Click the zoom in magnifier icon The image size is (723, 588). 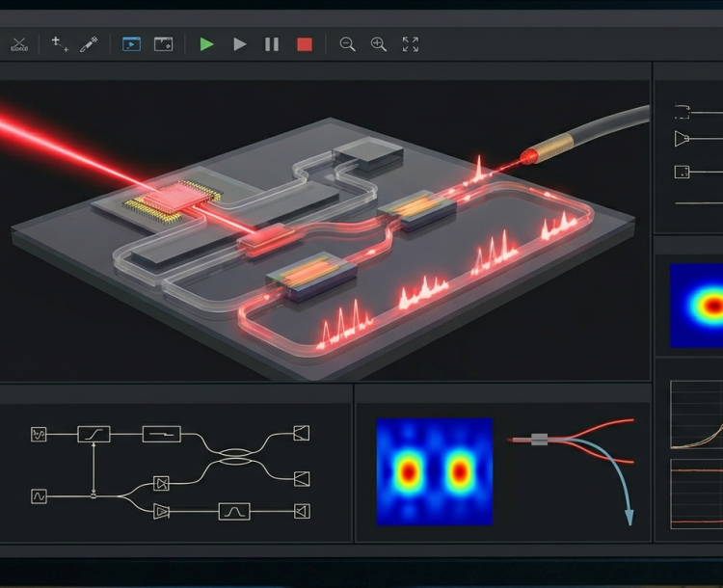point(379,44)
